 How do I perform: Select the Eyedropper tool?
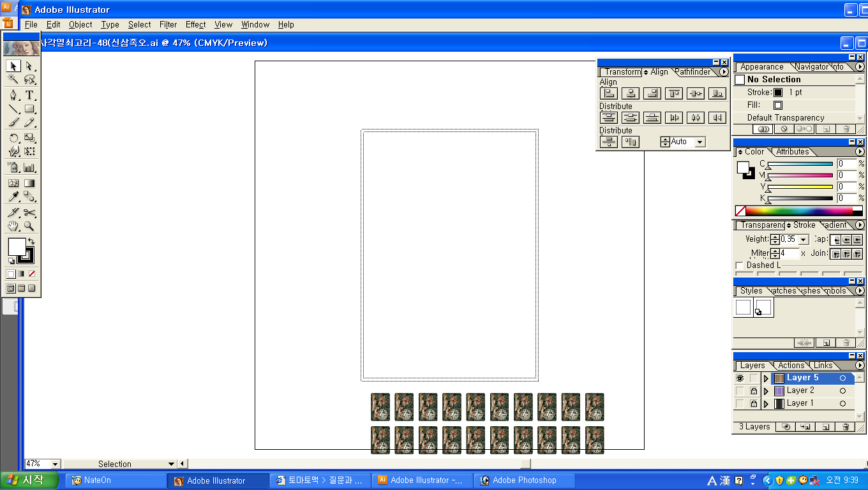point(13,197)
